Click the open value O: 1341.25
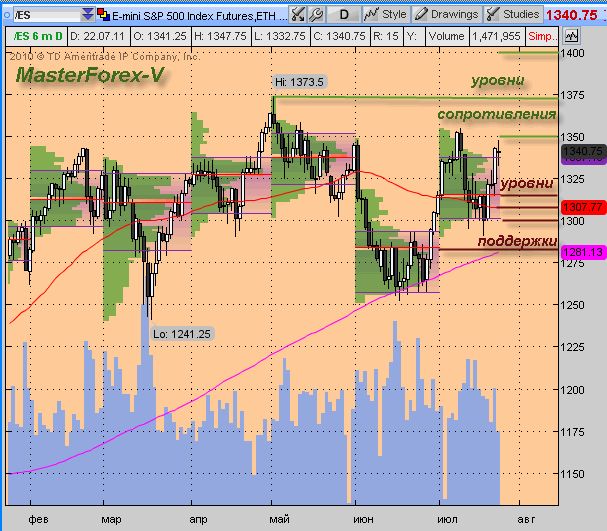Screen dimensions: 607x531 pos(161,36)
